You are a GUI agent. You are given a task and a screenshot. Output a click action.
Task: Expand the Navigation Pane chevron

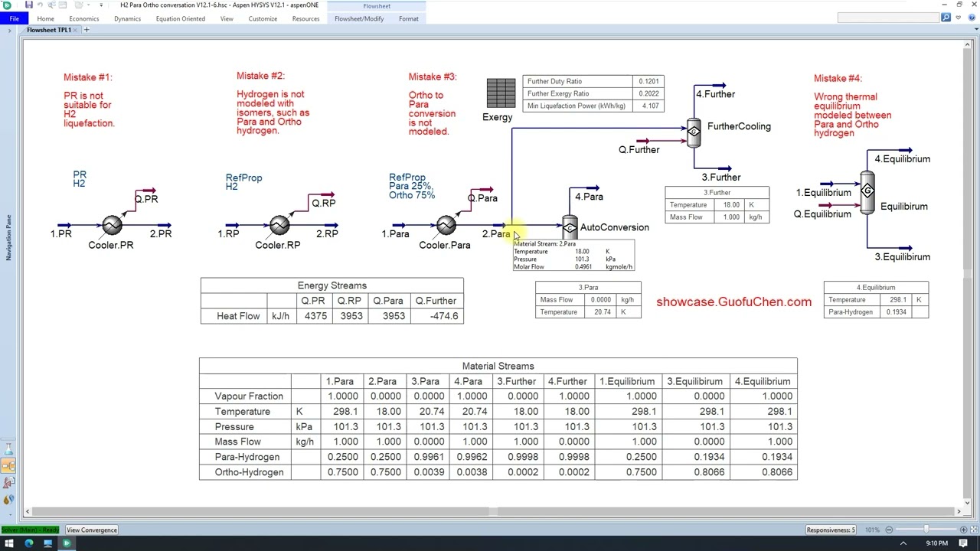point(9,31)
